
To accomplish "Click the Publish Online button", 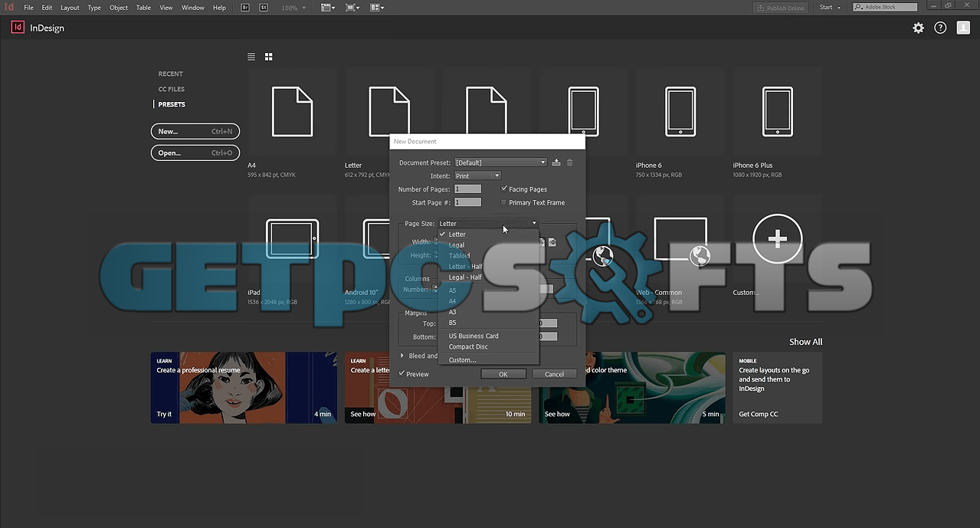I will click(781, 8).
